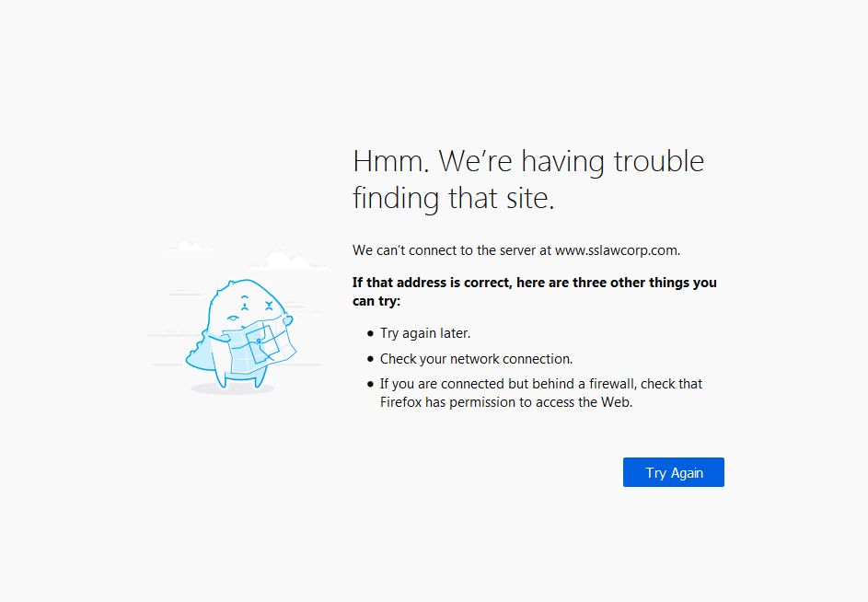Click the www.sslawcorp.com address text
Viewport: 868px width, 602px height.
click(x=617, y=249)
